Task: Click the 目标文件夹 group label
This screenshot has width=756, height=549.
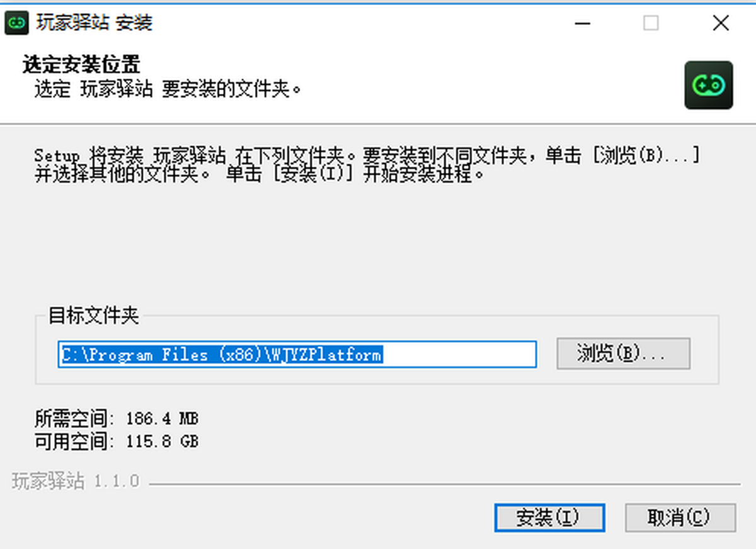Action: tap(94, 316)
